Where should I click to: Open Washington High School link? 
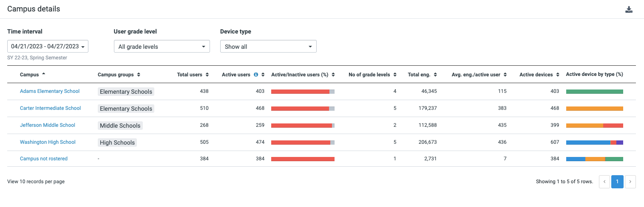[x=48, y=142]
